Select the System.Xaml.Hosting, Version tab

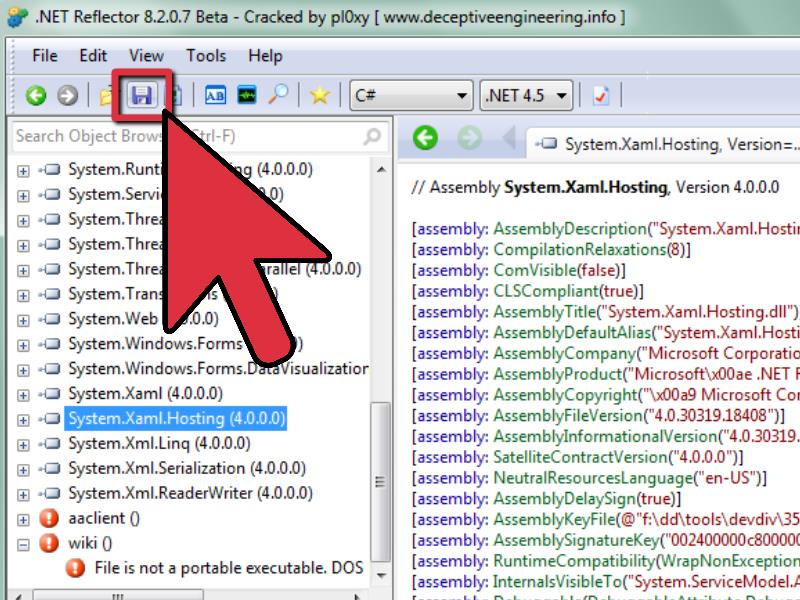point(665,144)
